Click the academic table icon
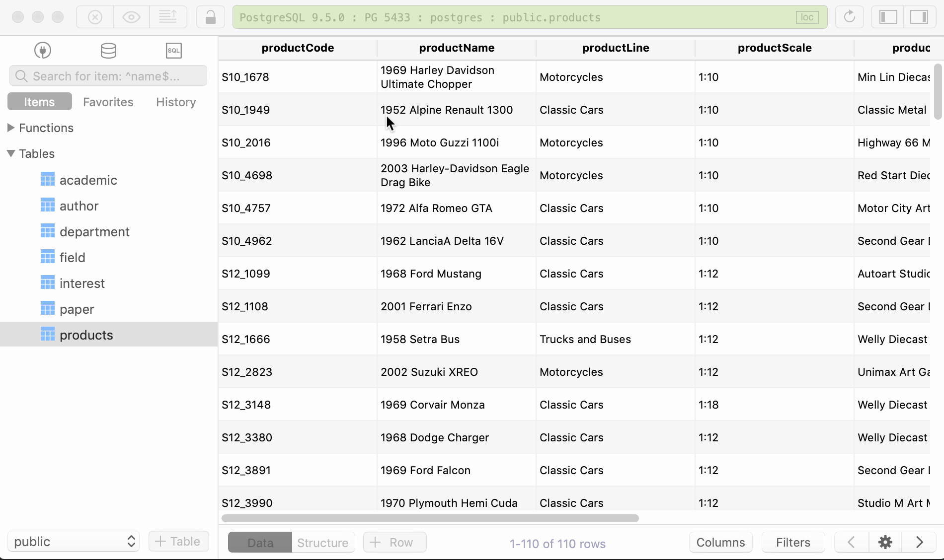 click(48, 180)
